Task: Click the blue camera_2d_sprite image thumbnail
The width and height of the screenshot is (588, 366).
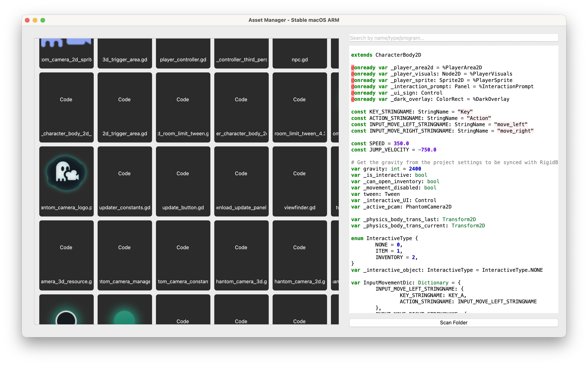Action: pos(66,52)
